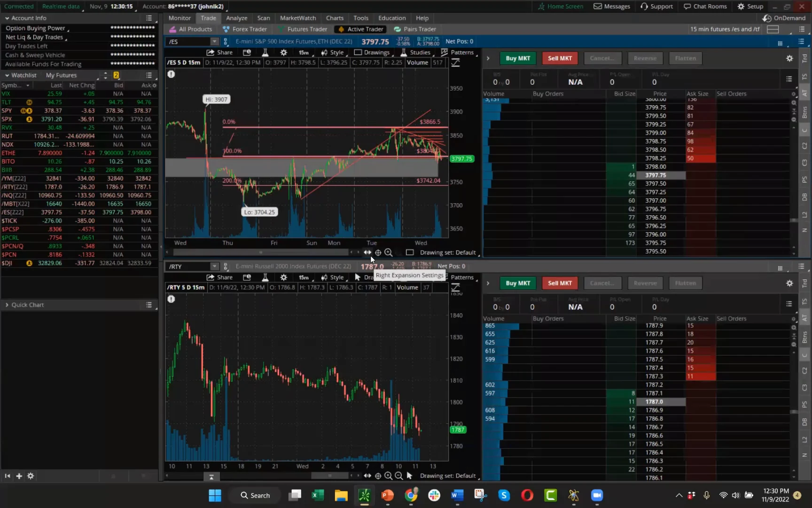Open Chat Rooms from the top bar
812x508 pixels.
tap(705, 6)
